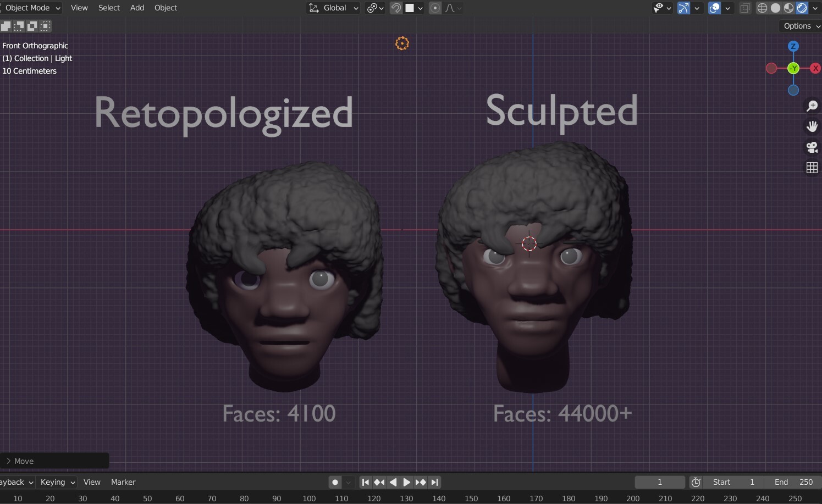Viewport: 822px width, 504px height.
Task: Open the View menu
Action: point(79,8)
